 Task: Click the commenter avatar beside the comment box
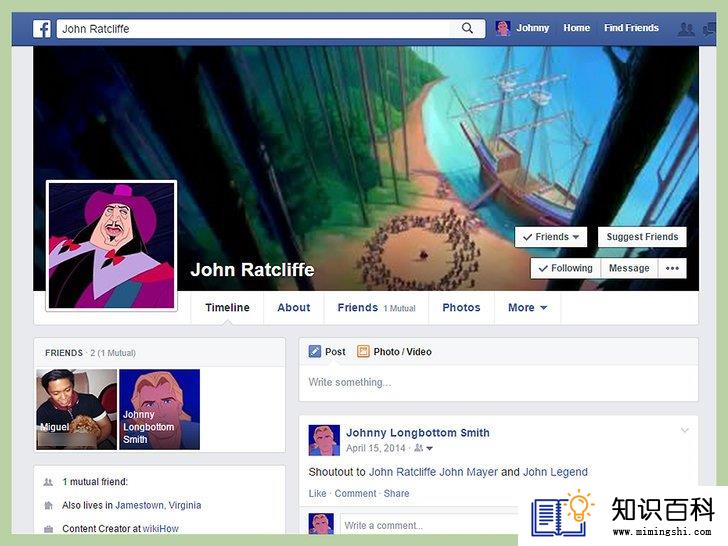(321, 524)
